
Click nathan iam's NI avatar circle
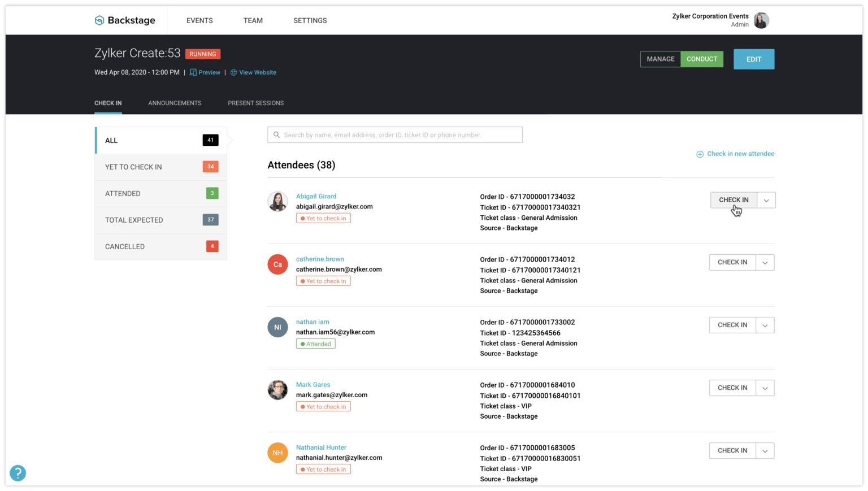click(277, 327)
